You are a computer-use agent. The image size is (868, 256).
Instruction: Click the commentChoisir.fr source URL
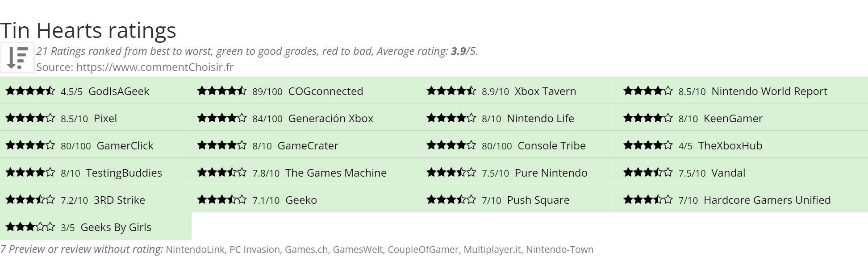pyautogui.click(x=155, y=67)
